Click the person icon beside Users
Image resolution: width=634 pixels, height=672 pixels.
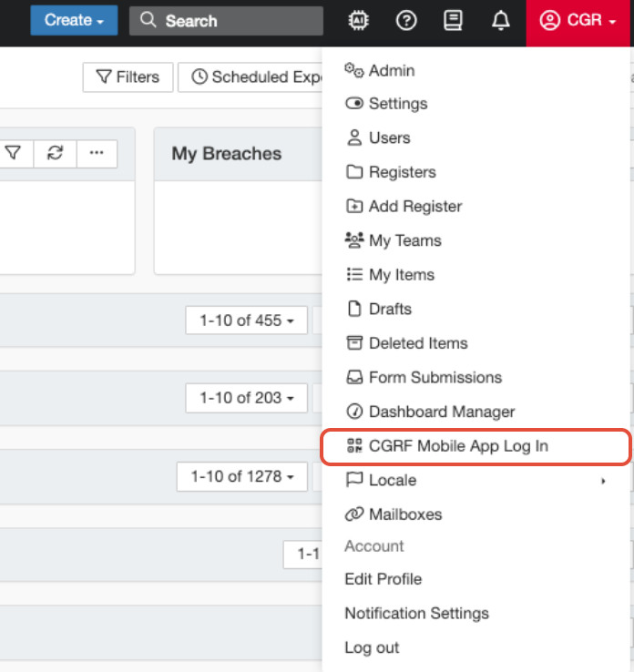point(354,137)
